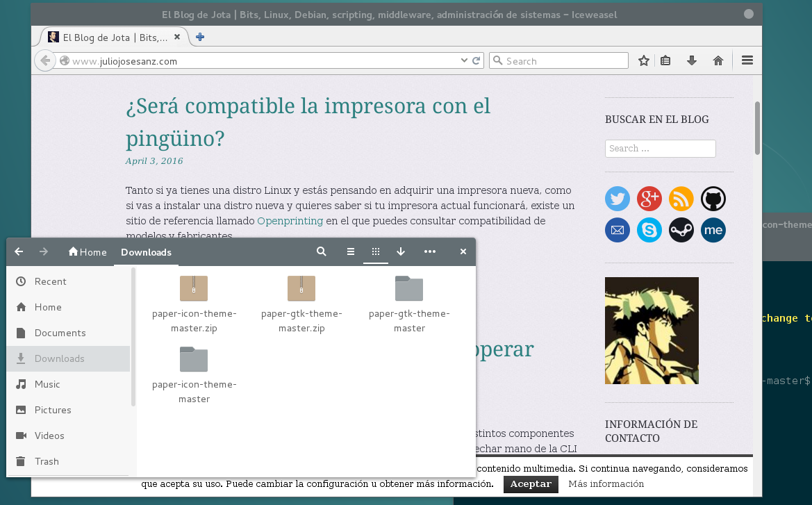Open Documents in the sidebar

(68, 333)
